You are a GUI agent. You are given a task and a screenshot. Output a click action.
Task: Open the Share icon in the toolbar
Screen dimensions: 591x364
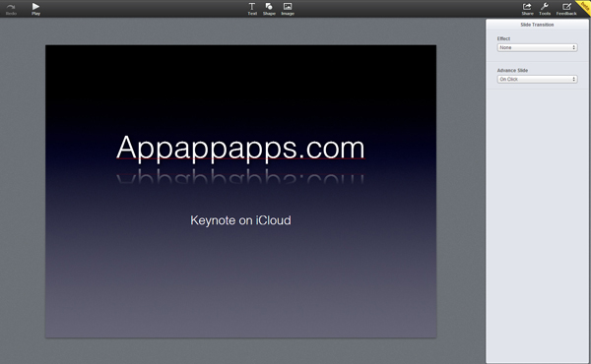(x=527, y=6)
